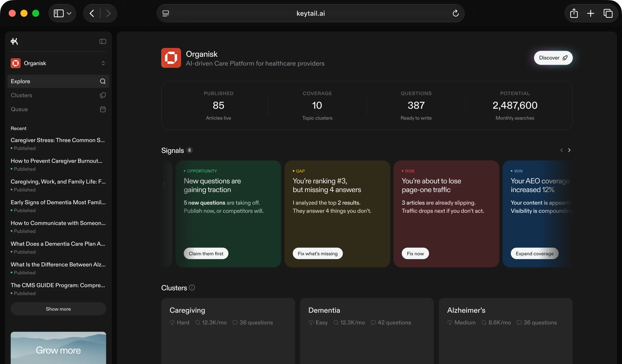Click the questions icon on Dementia card
This screenshot has height=364, width=622.
tap(373, 322)
